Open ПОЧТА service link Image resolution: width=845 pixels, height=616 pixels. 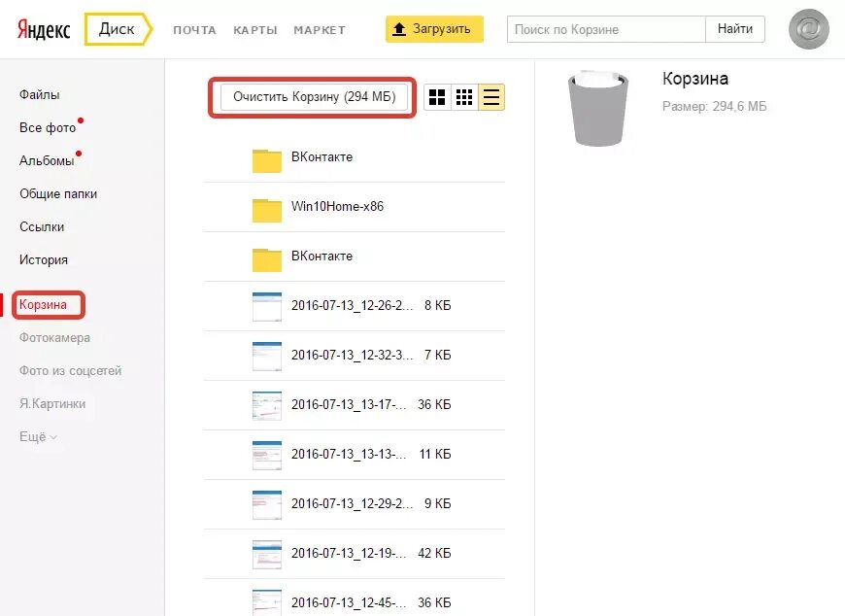coord(194,30)
